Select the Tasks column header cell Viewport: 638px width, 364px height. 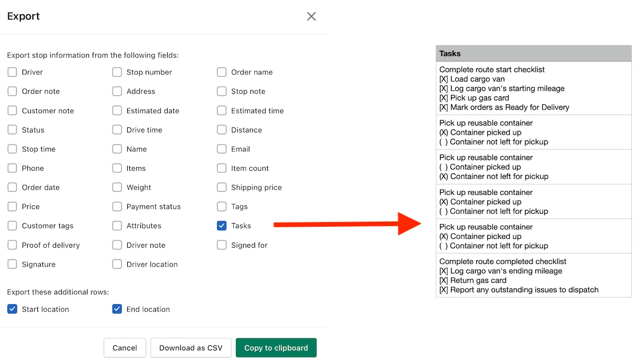533,53
